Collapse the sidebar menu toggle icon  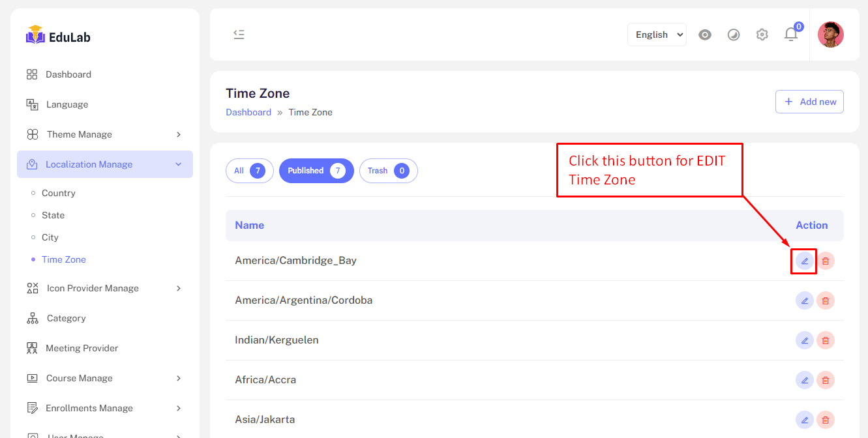[x=239, y=35]
